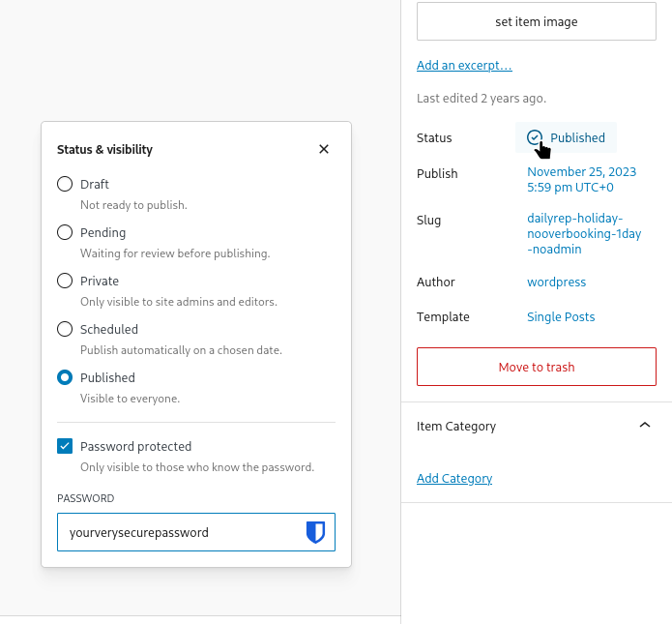Choose the Private visibility option

click(65, 281)
